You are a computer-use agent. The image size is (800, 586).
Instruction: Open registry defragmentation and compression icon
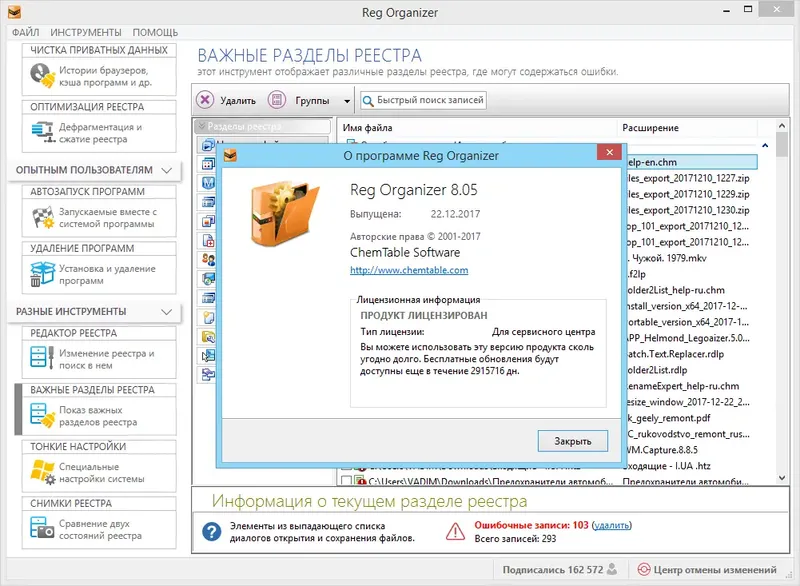(43, 132)
